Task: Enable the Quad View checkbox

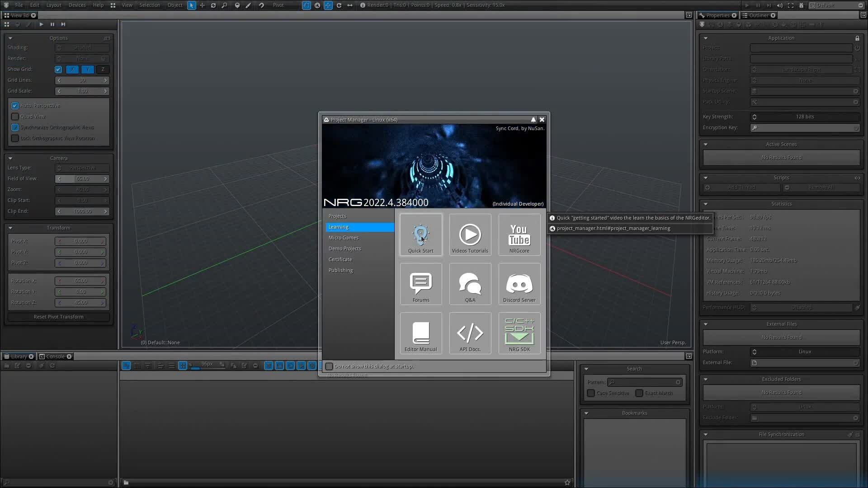Action: click(15, 117)
